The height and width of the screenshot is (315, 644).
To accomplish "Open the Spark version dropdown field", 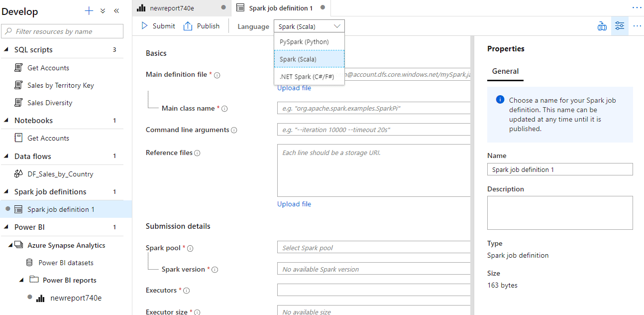I will click(x=373, y=269).
